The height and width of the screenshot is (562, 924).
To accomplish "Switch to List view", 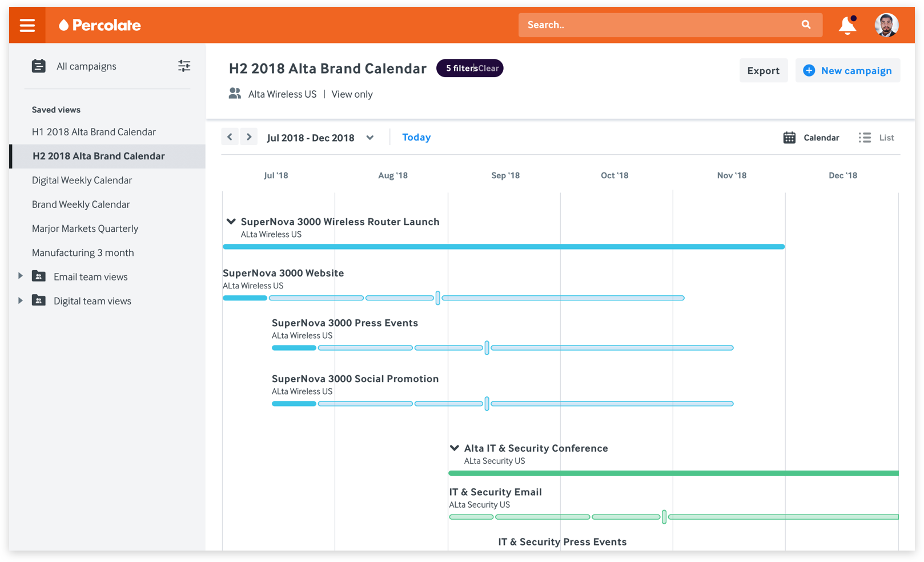I will pos(877,138).
